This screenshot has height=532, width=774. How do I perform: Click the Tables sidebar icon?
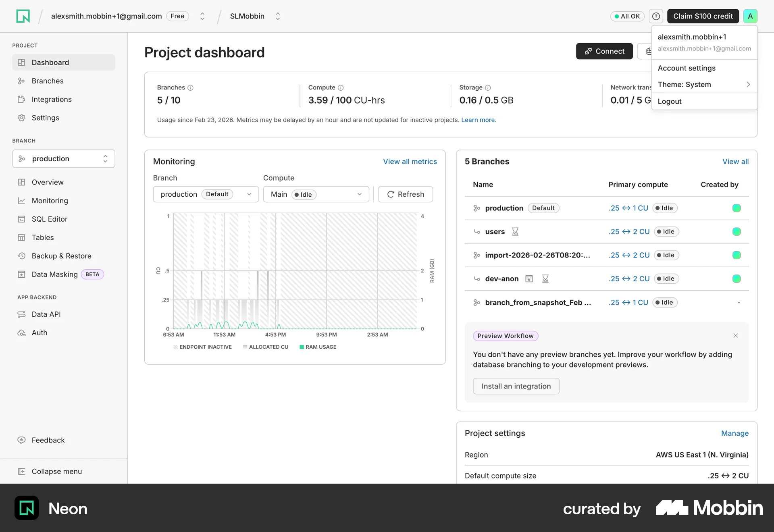(x=21, y=238)
